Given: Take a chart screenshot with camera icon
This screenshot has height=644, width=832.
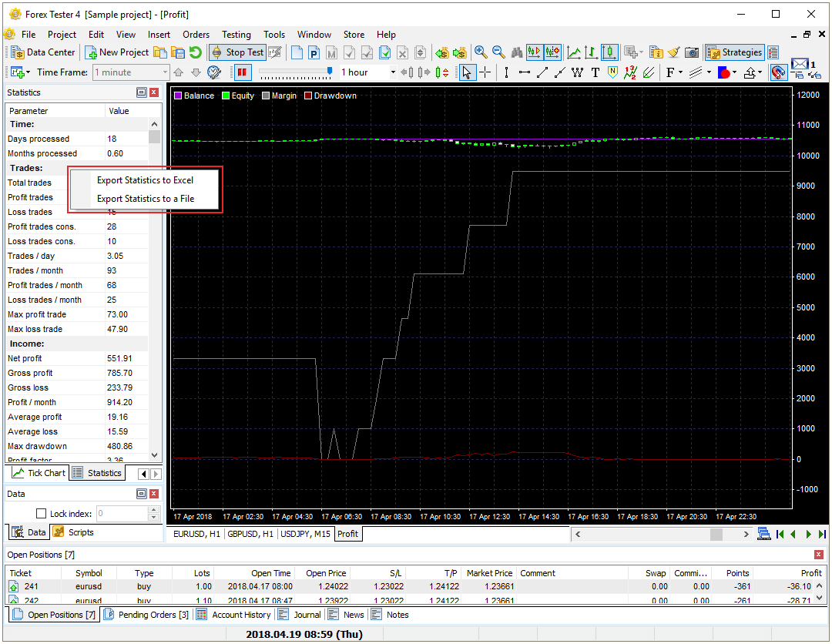Looking at the screenshot, I should pos(691,52).
